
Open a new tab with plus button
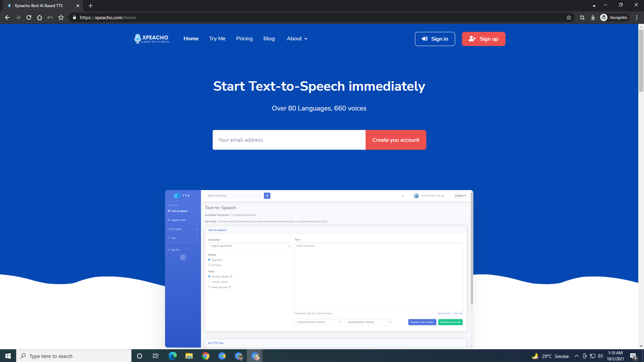coord(91,6)
